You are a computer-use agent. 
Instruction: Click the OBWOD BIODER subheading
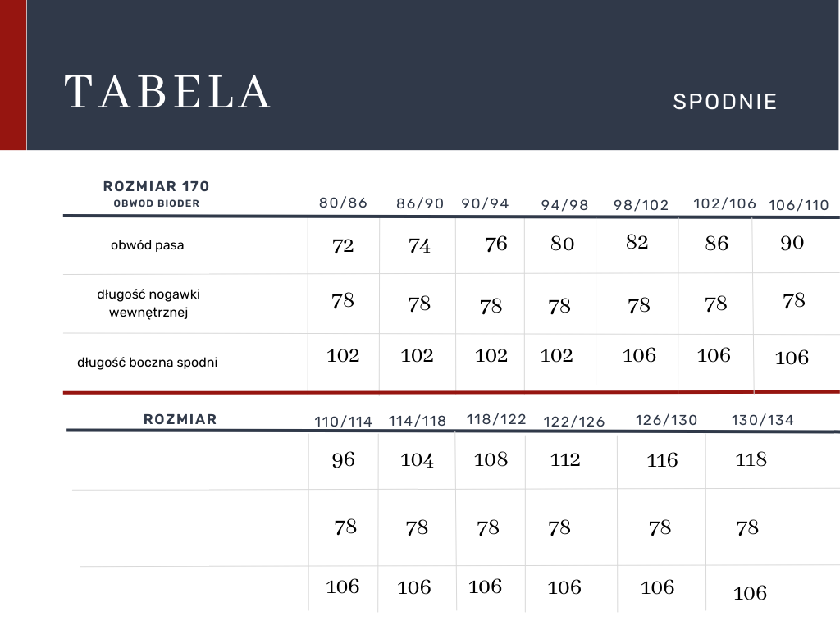click(x=156, y=203)
